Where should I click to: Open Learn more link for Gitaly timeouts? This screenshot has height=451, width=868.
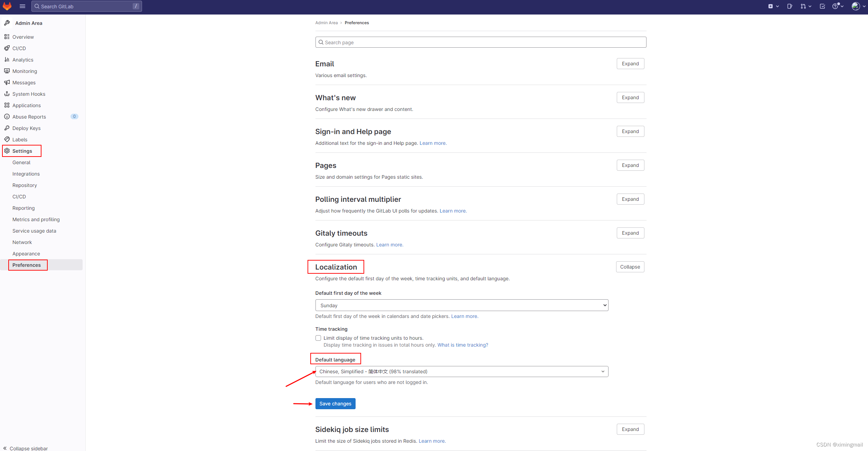(x=389, y=245)
